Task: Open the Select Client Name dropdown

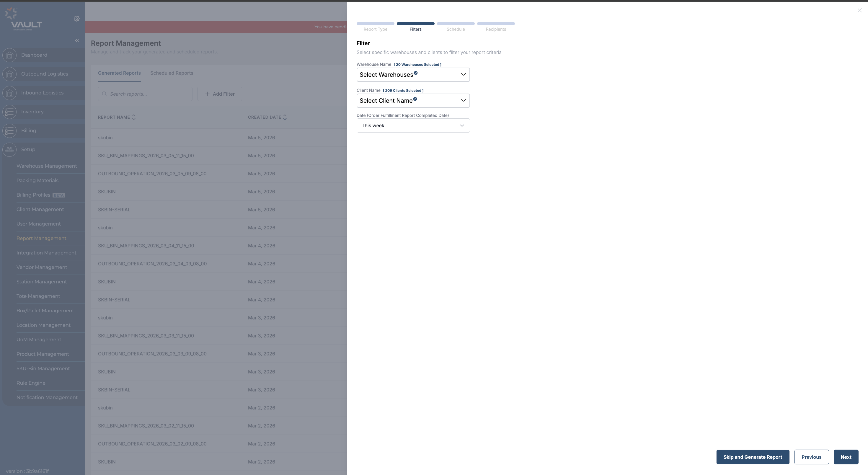Action: pyautogui.click(x=413, y=100)
